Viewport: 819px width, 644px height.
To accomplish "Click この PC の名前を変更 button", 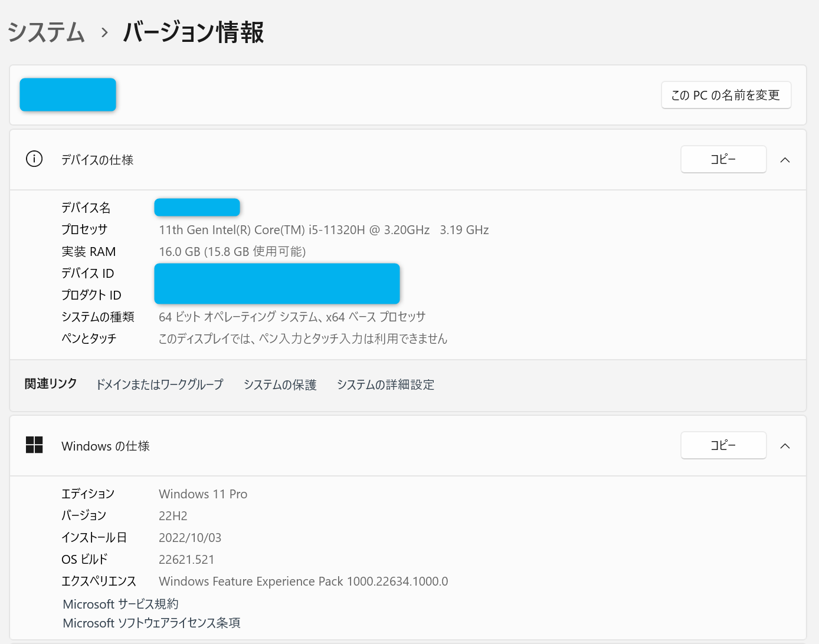I will click(726, 95).
